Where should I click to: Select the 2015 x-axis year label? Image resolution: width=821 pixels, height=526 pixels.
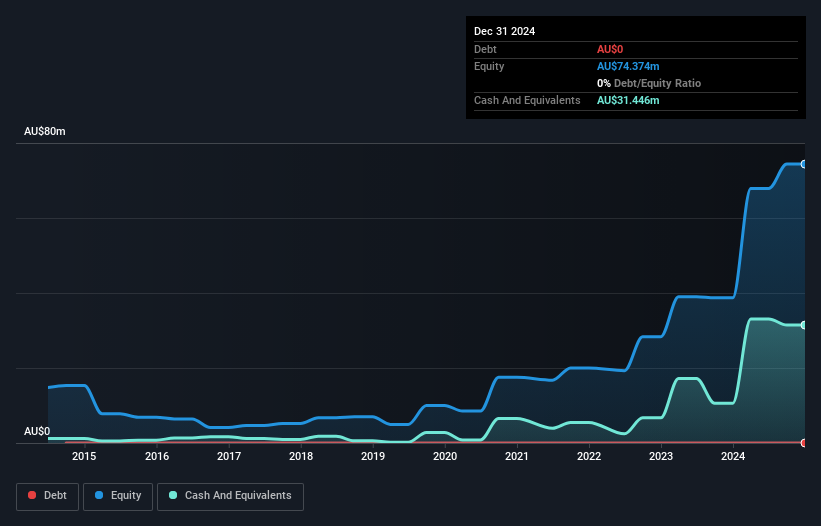(84, 456)
